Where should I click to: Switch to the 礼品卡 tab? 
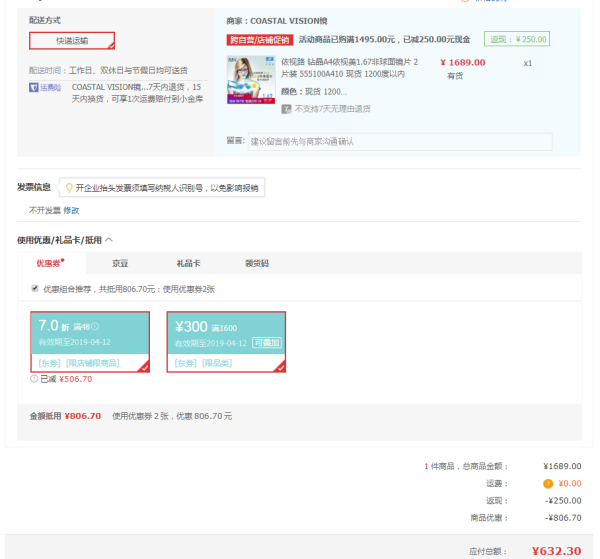pos(188,263)
